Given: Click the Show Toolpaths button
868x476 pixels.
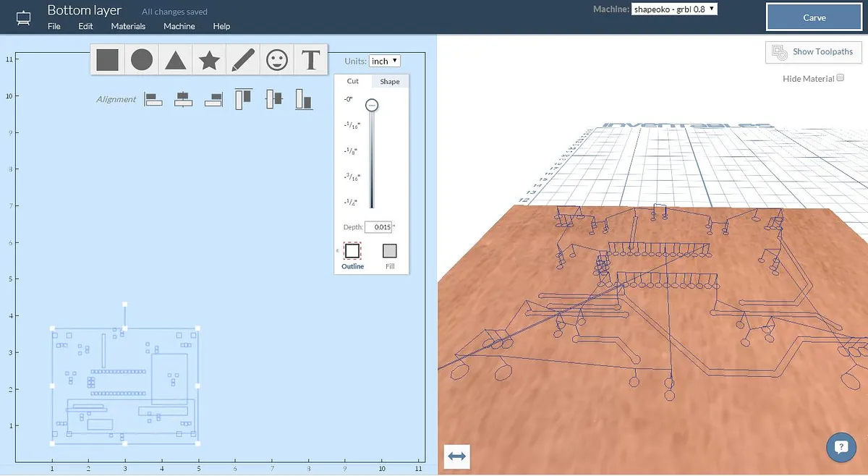Looking at the screenshot, I should 813,52.
